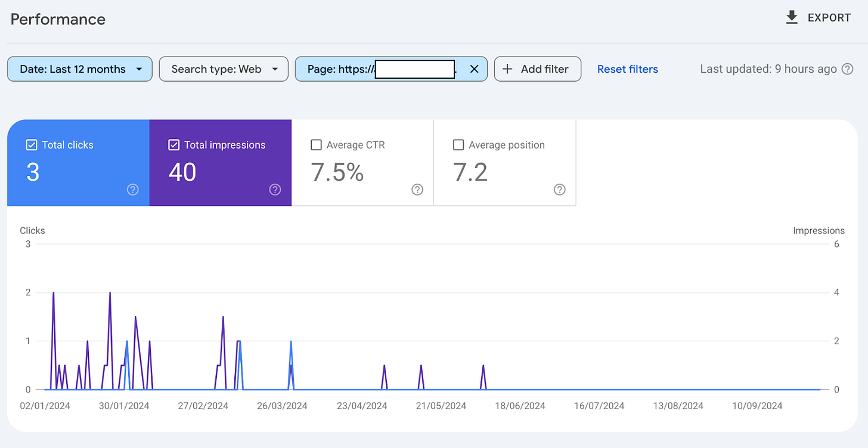Click the Add filter button

click(538, 69)
